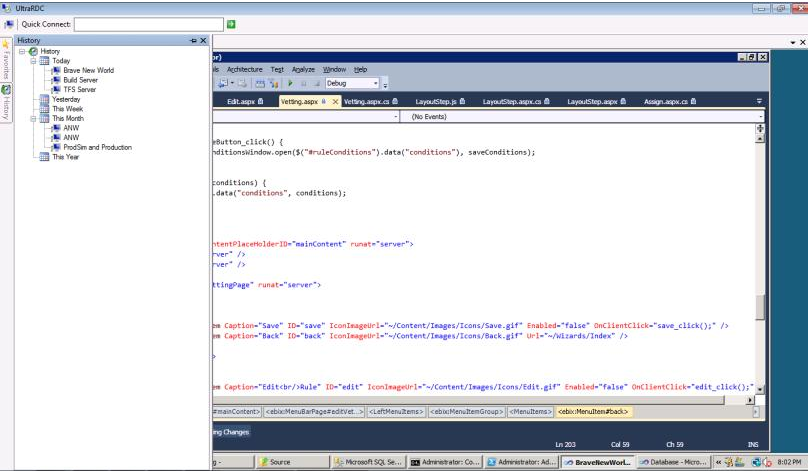Expand the remote system tray chevron
812x471 pixels.
coord(718,462)
